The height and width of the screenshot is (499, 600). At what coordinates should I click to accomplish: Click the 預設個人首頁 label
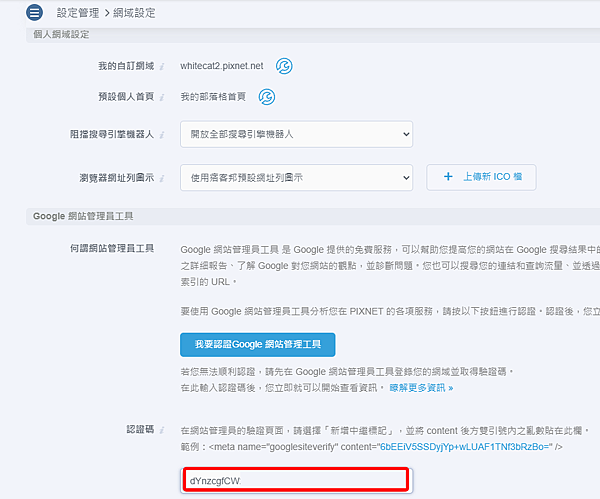[x=126, y=96]
